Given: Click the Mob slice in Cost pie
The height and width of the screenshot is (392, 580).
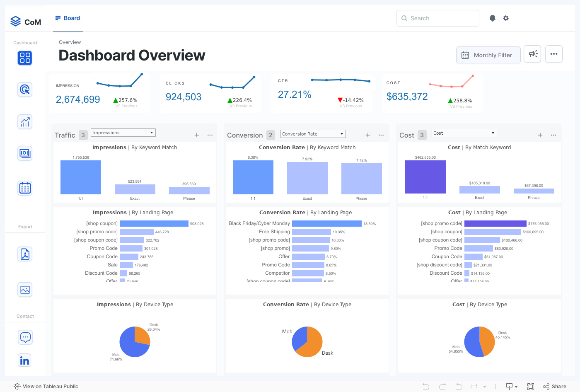Looking at the screenshot, I should point(472,343).
